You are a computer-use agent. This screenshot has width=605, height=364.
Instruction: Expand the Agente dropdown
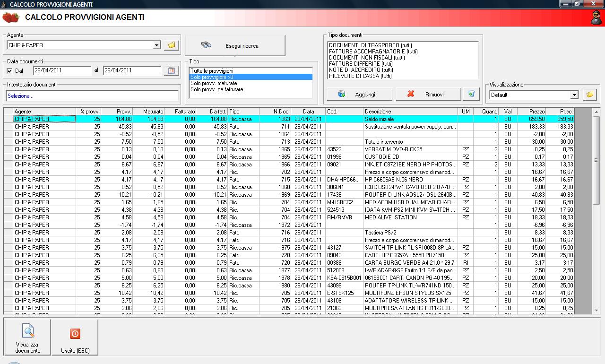pos(156,45)
